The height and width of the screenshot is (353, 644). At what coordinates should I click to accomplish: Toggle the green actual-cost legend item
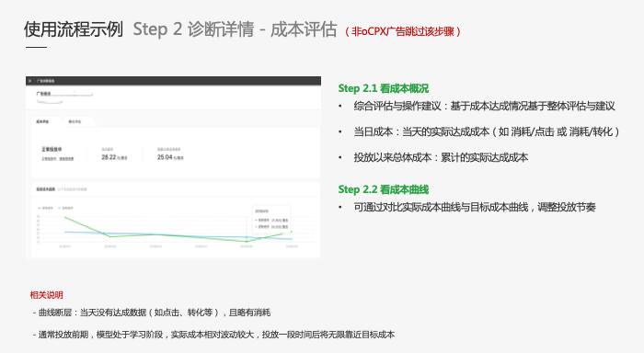(46, 208)
